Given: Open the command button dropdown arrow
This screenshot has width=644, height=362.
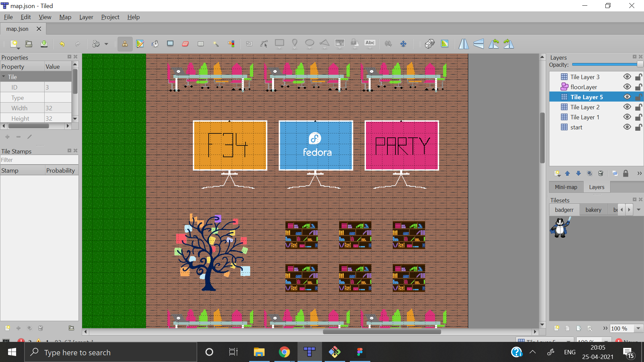Looking at the screenshot, I should click(106, 44).
